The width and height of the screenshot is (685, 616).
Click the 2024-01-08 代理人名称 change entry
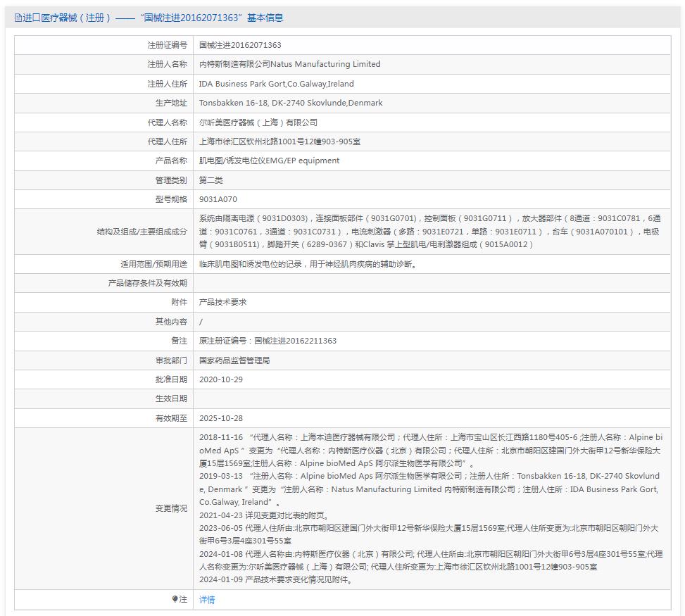click(431, 560)
